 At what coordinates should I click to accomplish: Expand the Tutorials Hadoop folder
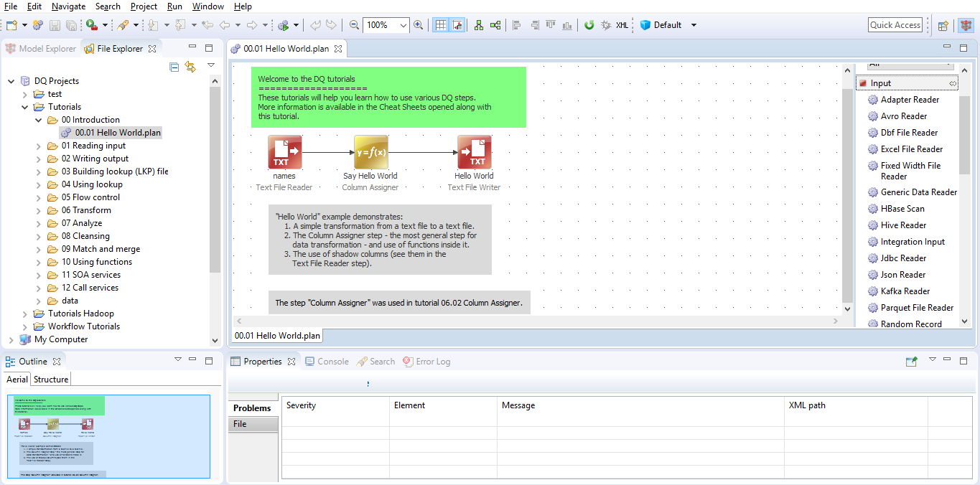coord(25,314)
